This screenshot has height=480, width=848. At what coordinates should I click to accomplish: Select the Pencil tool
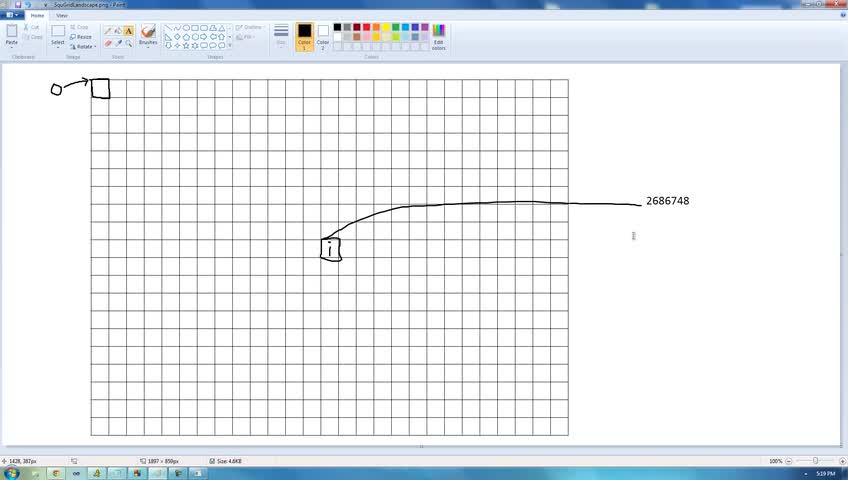pyautogui.click(x=108, y=31)
